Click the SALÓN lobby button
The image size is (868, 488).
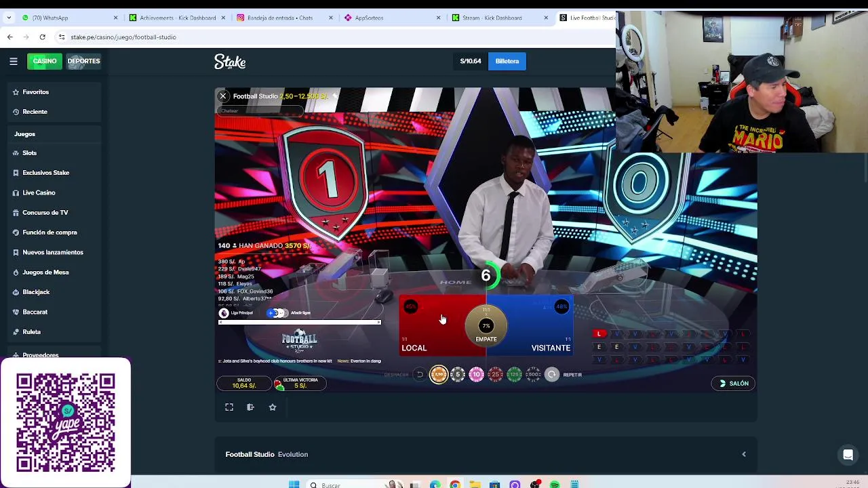point(734,384)
